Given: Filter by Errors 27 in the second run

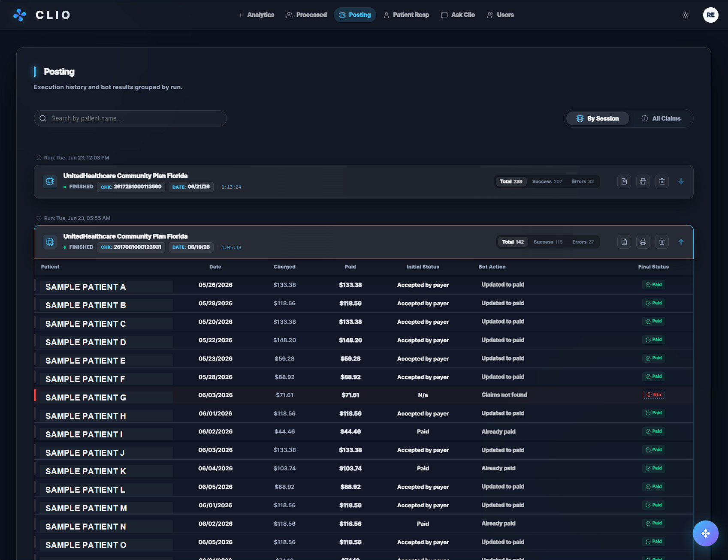Looking at the screenshot, I should (583, 242).
